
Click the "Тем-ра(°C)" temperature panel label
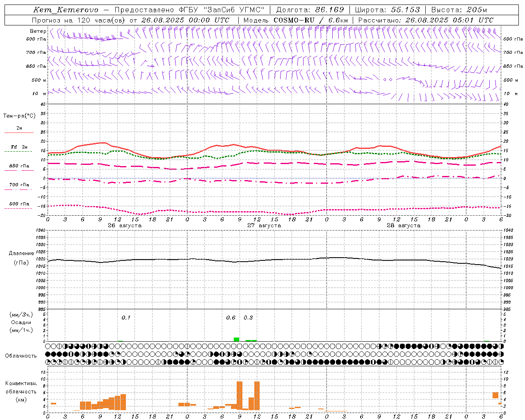(19, 116)
